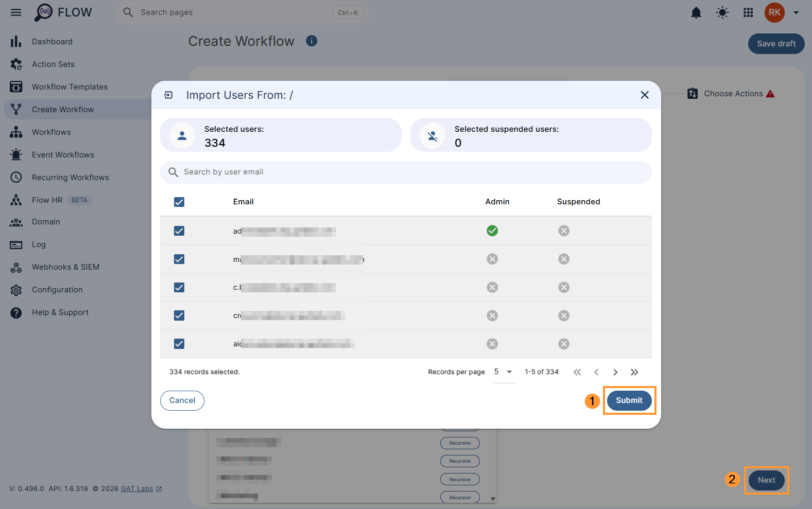Click the Search pages field
The image size is (812, 509).
[242, 12]
